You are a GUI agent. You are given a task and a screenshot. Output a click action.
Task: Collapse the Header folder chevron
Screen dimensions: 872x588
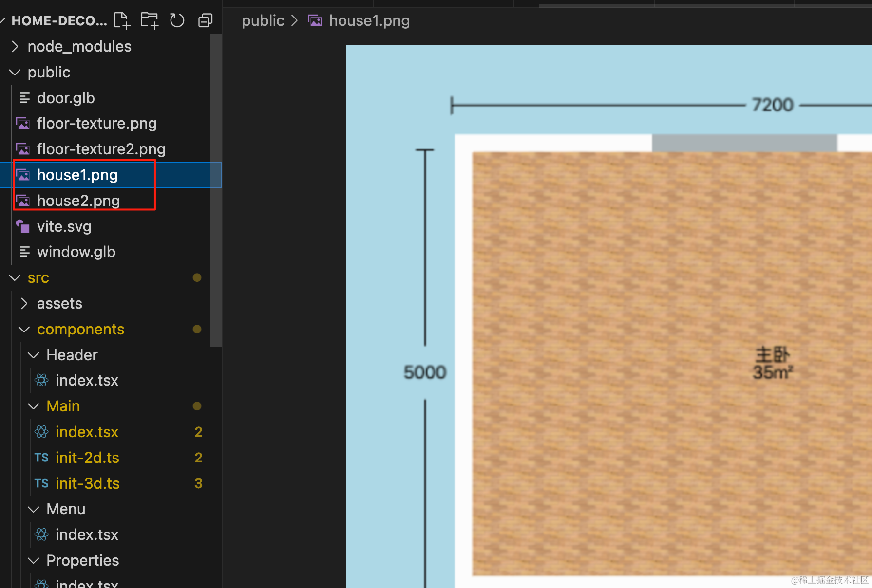pyautogui.click(x=34, y=355)
